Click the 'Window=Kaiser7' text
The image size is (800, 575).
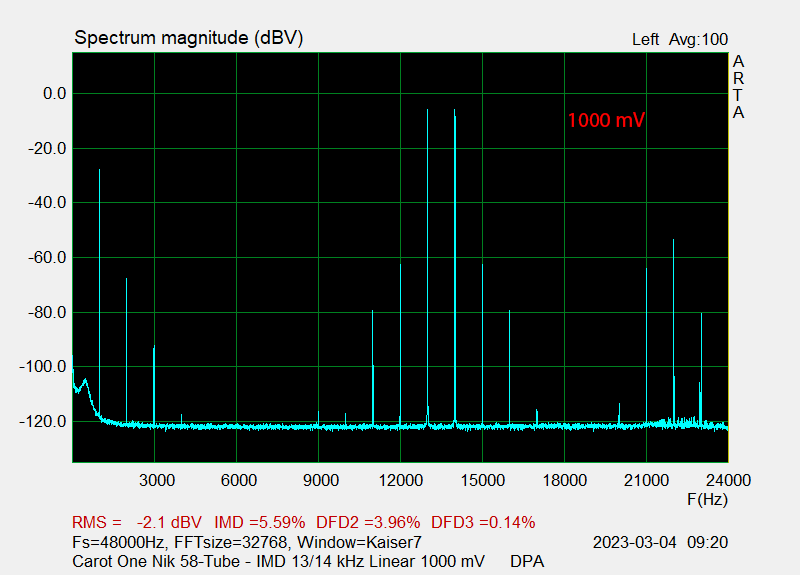click(359, 542)
